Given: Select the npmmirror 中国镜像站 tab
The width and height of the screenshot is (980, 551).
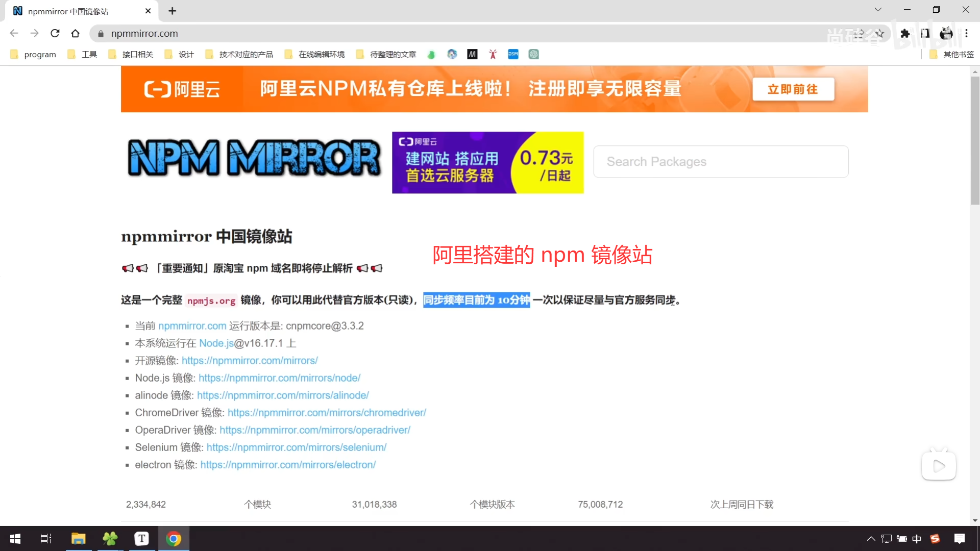Looking at the screenshot, I should tap(77, 11).
